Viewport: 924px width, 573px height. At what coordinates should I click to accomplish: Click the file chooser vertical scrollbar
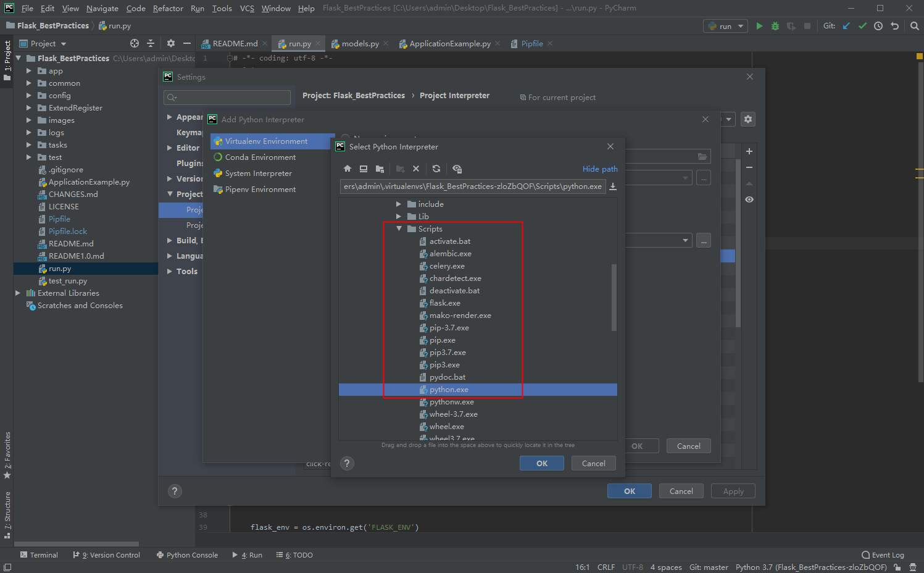[x=614, y=298]
